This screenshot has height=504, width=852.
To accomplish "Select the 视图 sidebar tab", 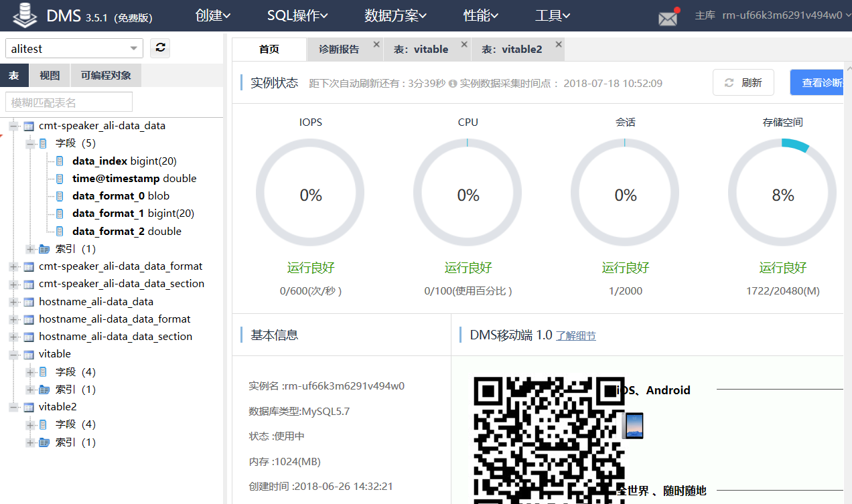I will [50, 76].
